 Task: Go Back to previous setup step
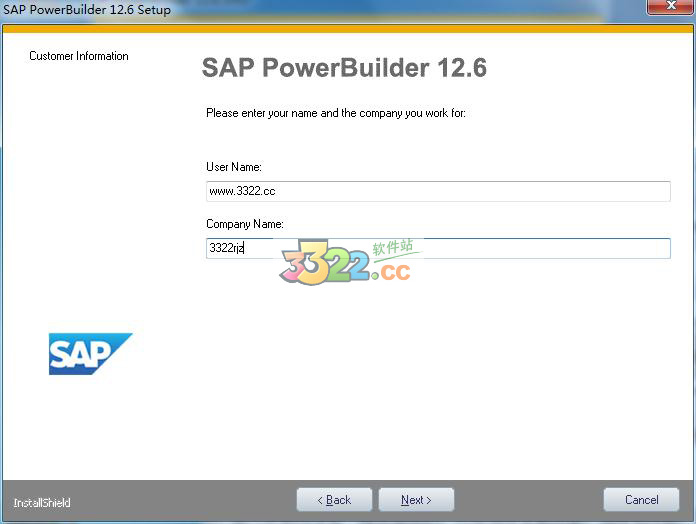(334, 500)
